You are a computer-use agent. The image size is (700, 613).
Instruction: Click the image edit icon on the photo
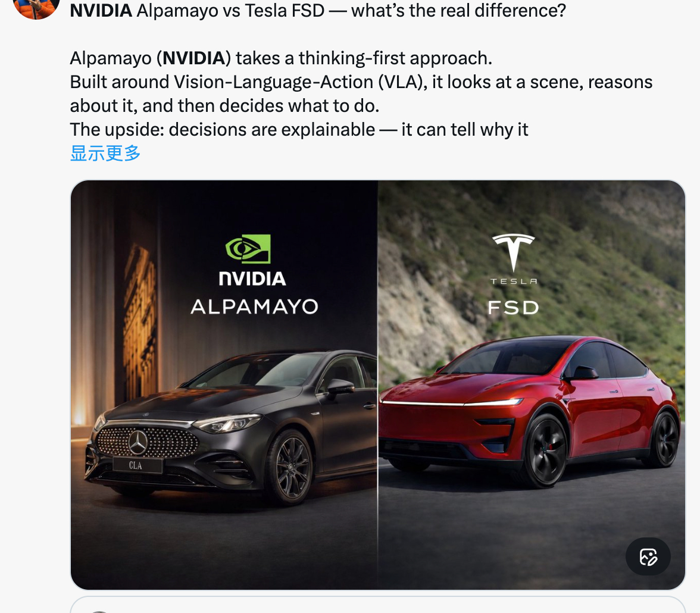(x=648, y=556)
